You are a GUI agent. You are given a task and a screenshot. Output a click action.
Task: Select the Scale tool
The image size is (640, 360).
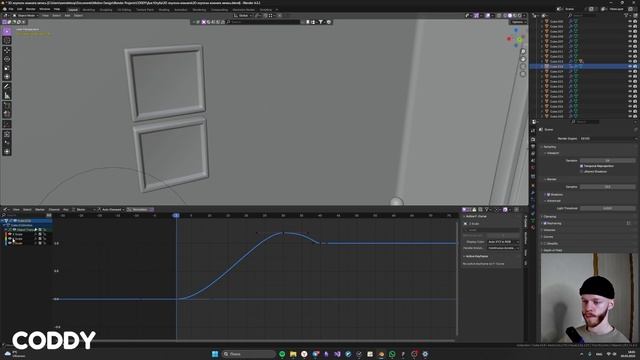(7, 68)
